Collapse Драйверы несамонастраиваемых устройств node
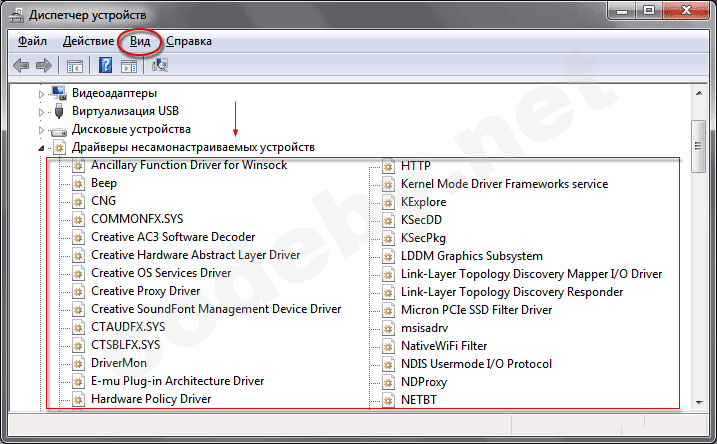 click(41, 148)
